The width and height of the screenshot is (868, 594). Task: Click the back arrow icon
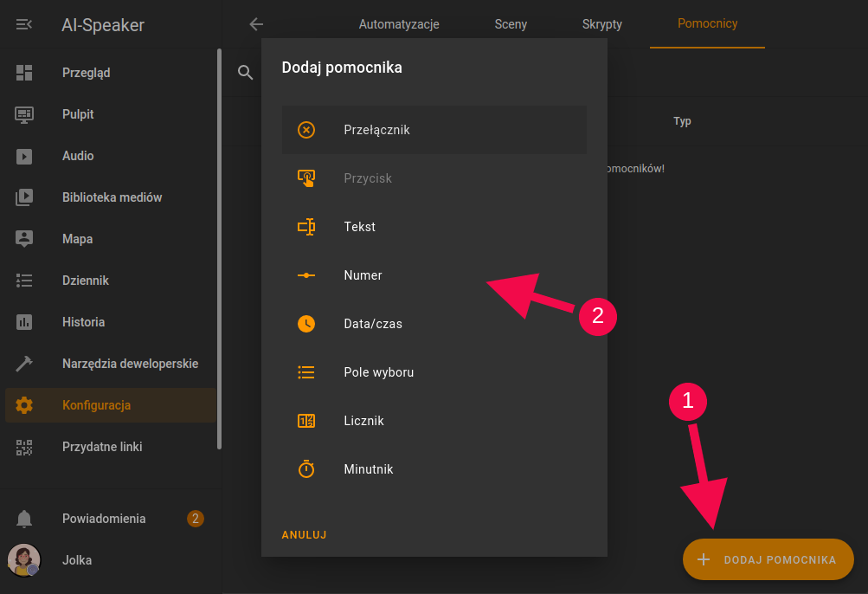tap(256, 24)
